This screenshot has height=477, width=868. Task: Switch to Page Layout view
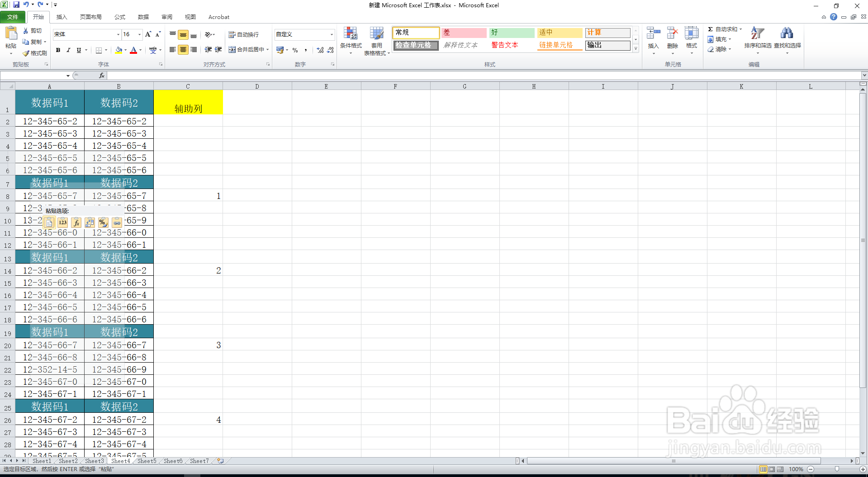click(772, 469)
